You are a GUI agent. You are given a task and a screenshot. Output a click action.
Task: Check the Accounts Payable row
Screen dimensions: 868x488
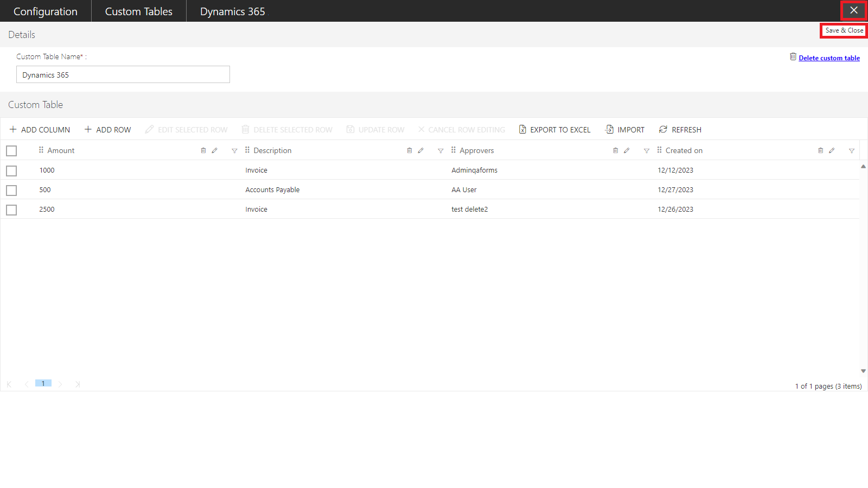pos(11,191)
